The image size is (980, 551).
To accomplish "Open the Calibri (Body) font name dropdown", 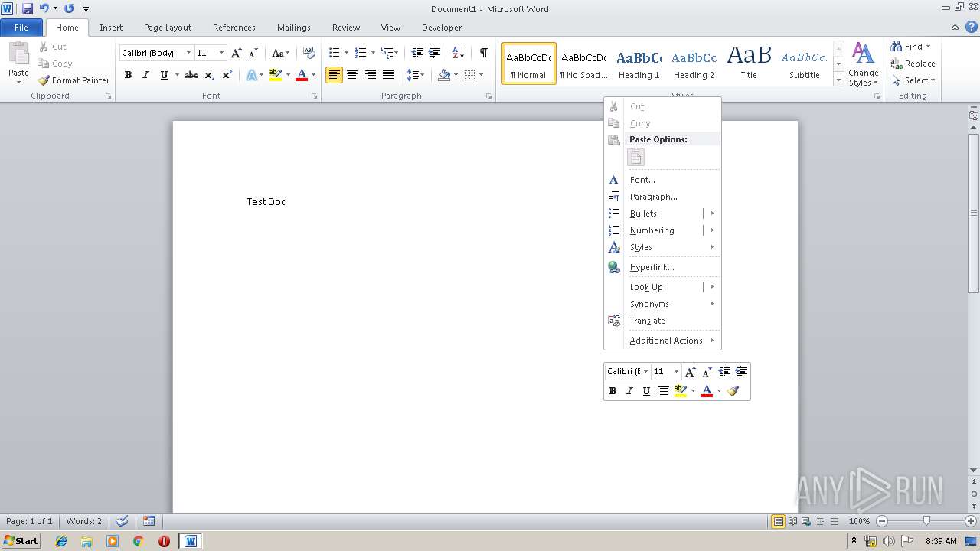I will click(x=189, y=53).
